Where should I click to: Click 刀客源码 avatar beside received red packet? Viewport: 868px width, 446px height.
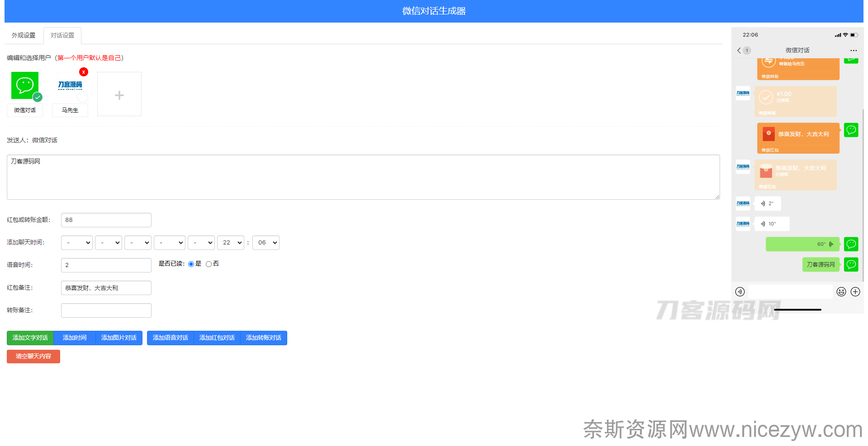tap(743, 167)
